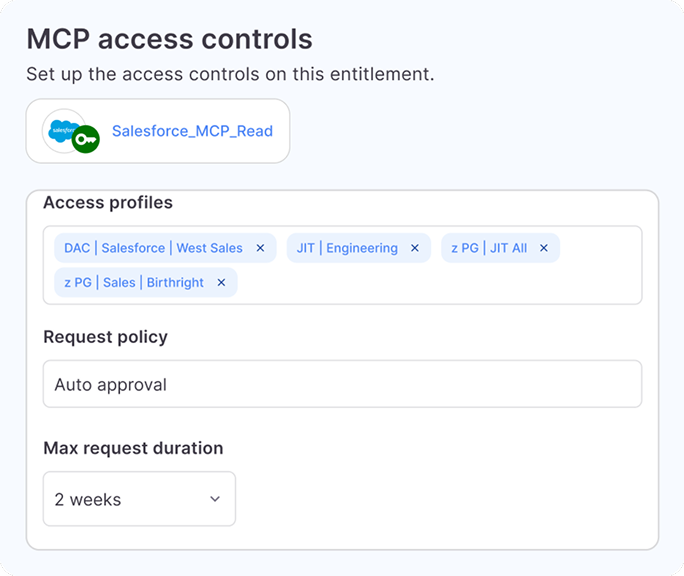The height and width of the screenshot is (576, 684).
Task: Click the entitlement setup description text
Action: [x=230, y=74]
